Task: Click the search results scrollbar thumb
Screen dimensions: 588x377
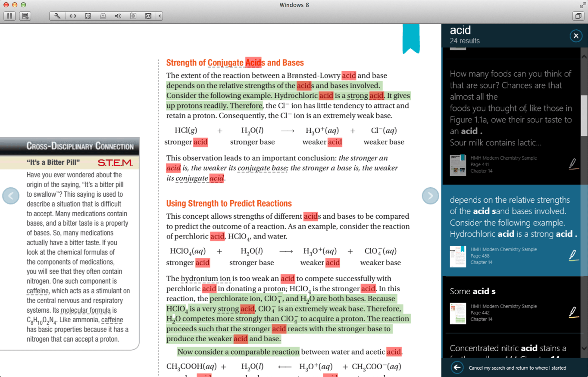Action: 584,116
